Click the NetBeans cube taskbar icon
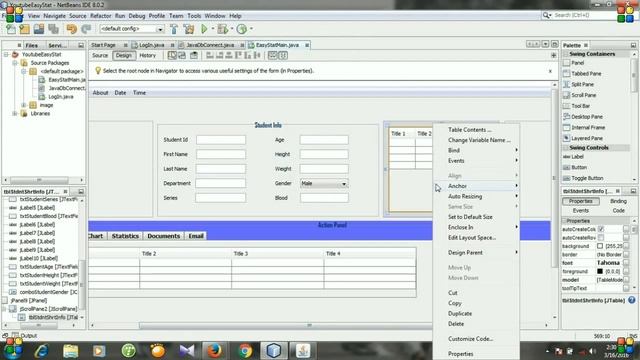Viewport: 640px width, 360px height. (274, 350)
